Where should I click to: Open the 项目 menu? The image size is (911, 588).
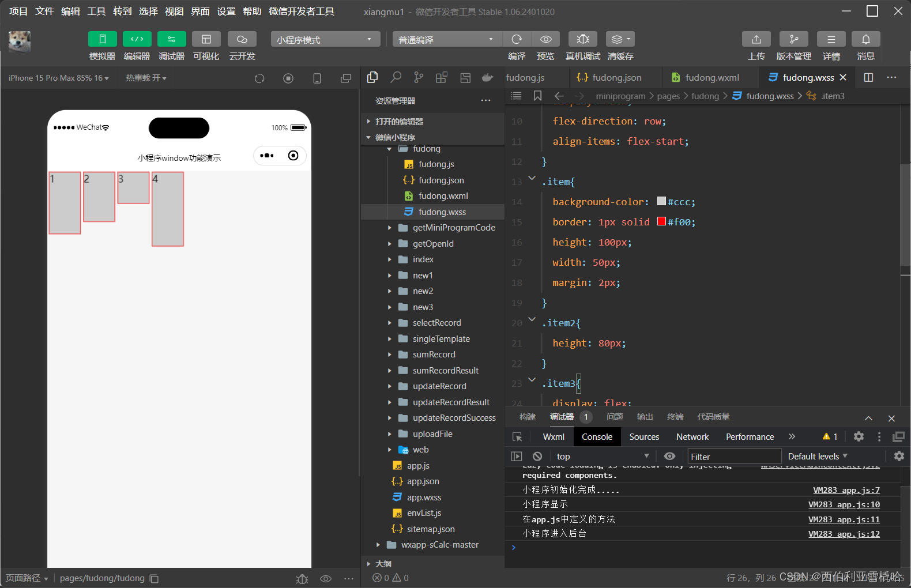coord(18,12)
